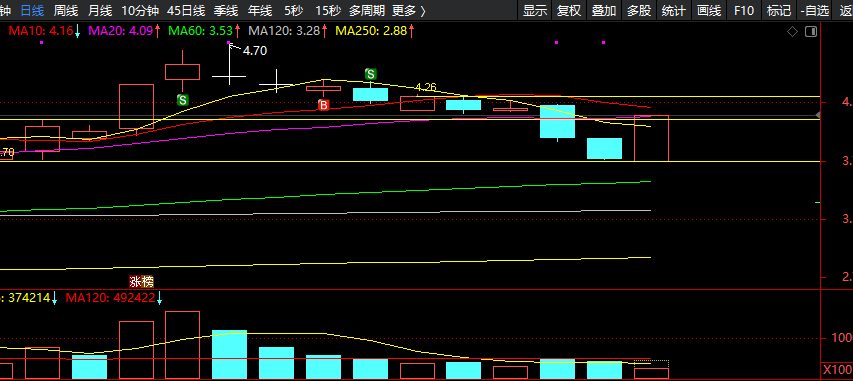The image size is (853, 381).
Task: Click the X100 volume unit label
Action: pos(837,370)
